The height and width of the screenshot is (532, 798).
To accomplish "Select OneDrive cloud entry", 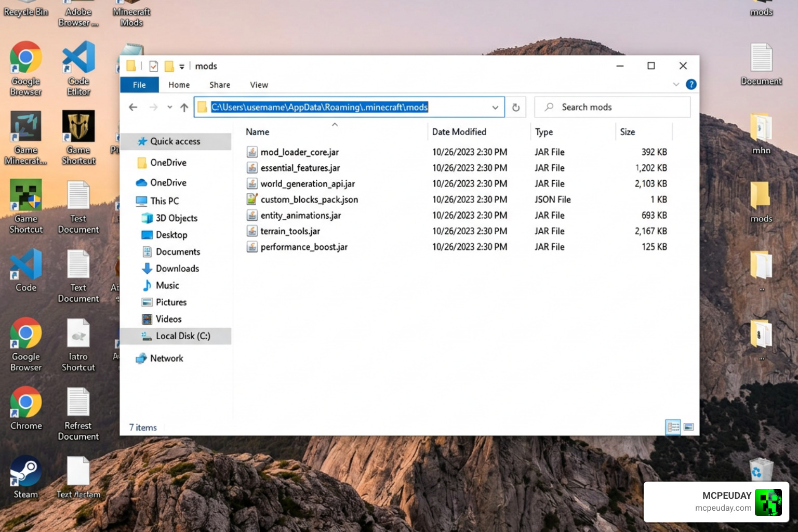I will click(x=168, y=182).
